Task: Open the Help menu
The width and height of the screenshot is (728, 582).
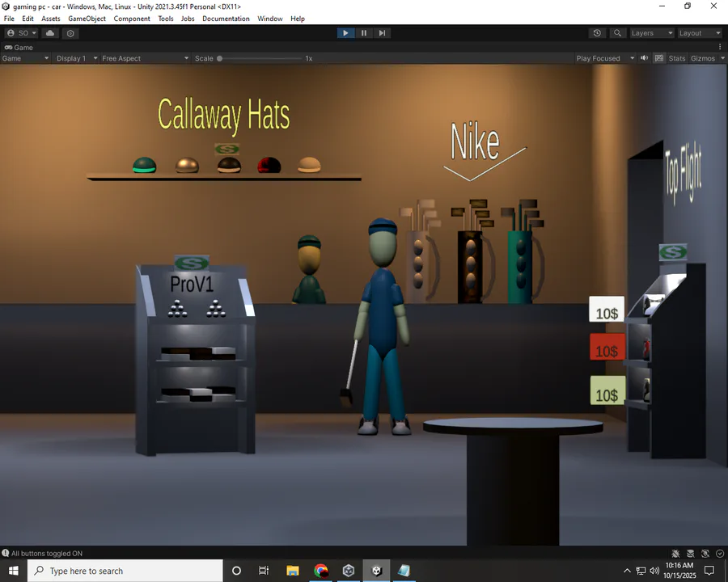Action: point(298,19)
